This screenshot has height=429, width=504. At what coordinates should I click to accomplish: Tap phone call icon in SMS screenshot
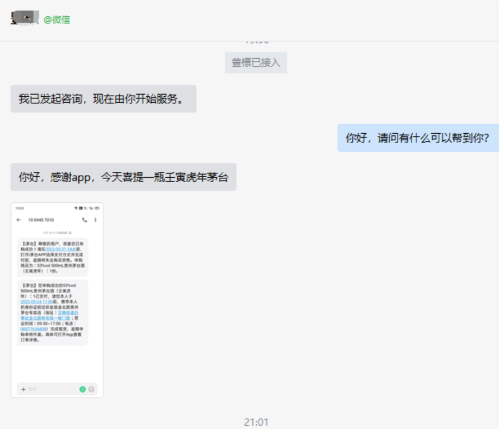84,220
